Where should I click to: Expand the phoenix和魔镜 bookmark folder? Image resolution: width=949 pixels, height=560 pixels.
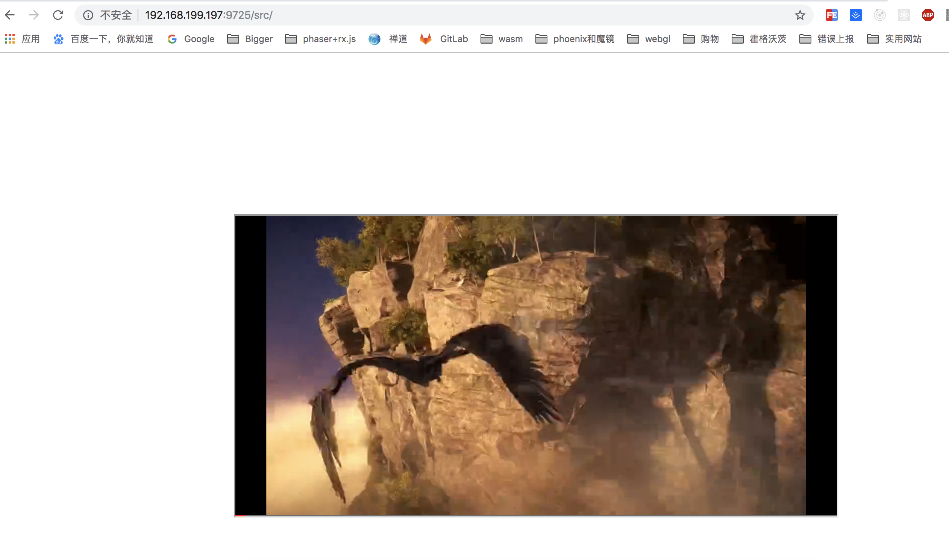coord(575,39)
